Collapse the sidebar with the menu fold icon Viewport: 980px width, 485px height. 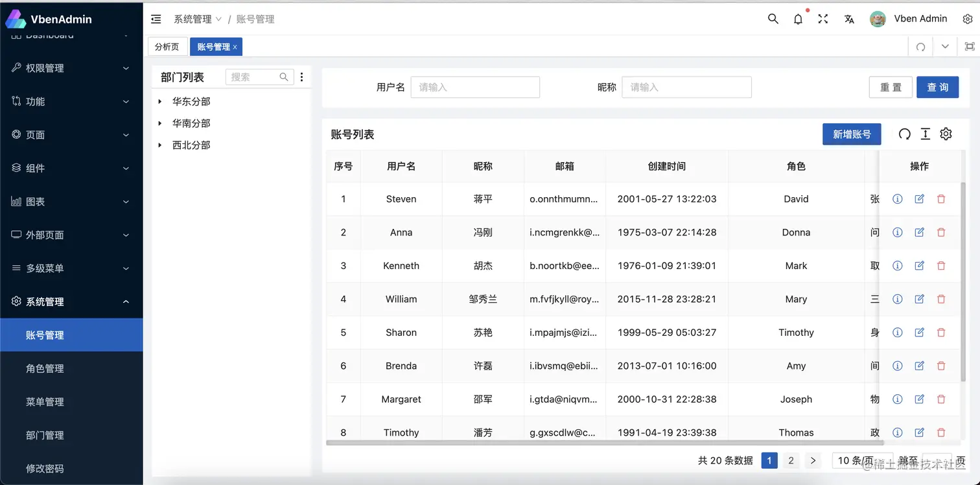[156, 19]
